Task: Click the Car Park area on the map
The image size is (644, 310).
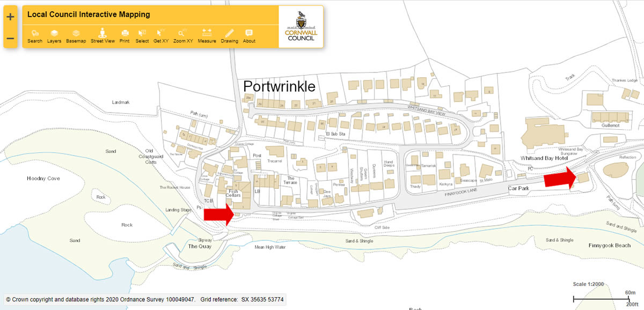Action: click(x=518, y=188)
